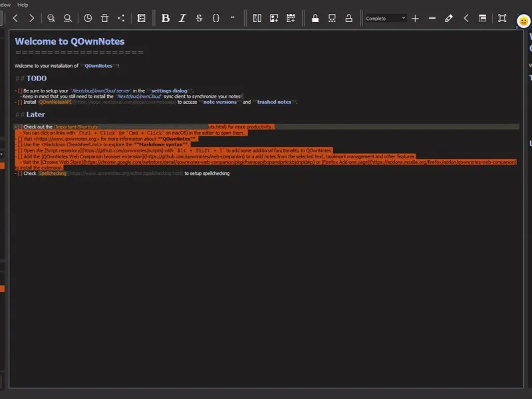Click the share note icon
The width and height of the screenshot is (532, 399).
point(121,18)
